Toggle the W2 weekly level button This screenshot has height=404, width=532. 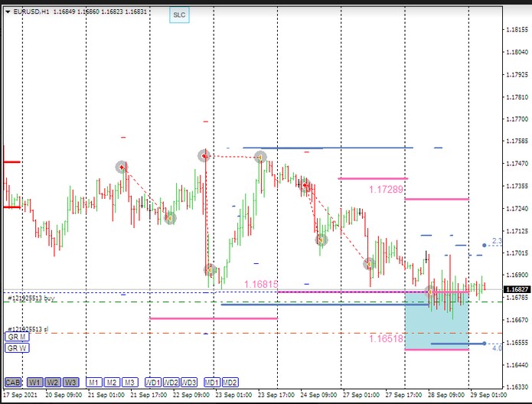point(53,382)
